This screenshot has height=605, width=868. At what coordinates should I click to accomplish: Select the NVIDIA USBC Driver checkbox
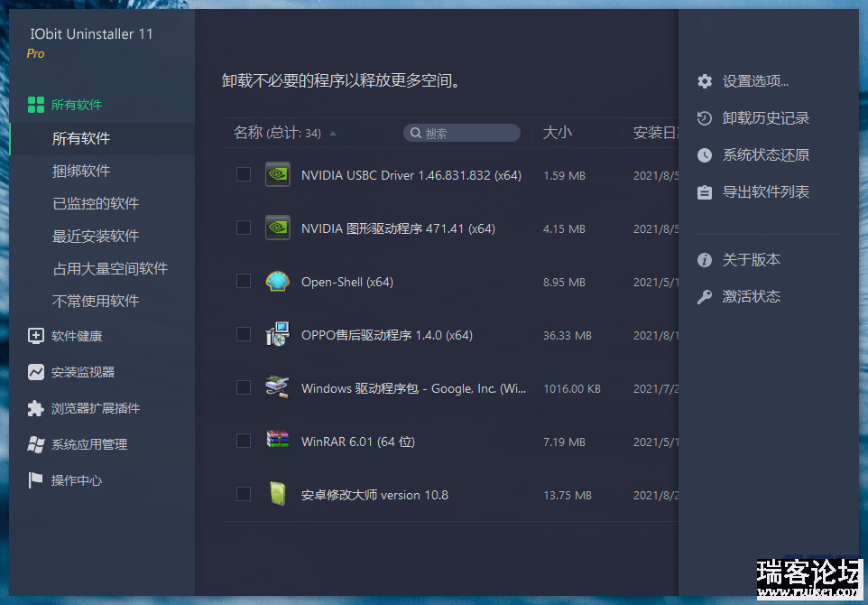click(x=243, y=174)
